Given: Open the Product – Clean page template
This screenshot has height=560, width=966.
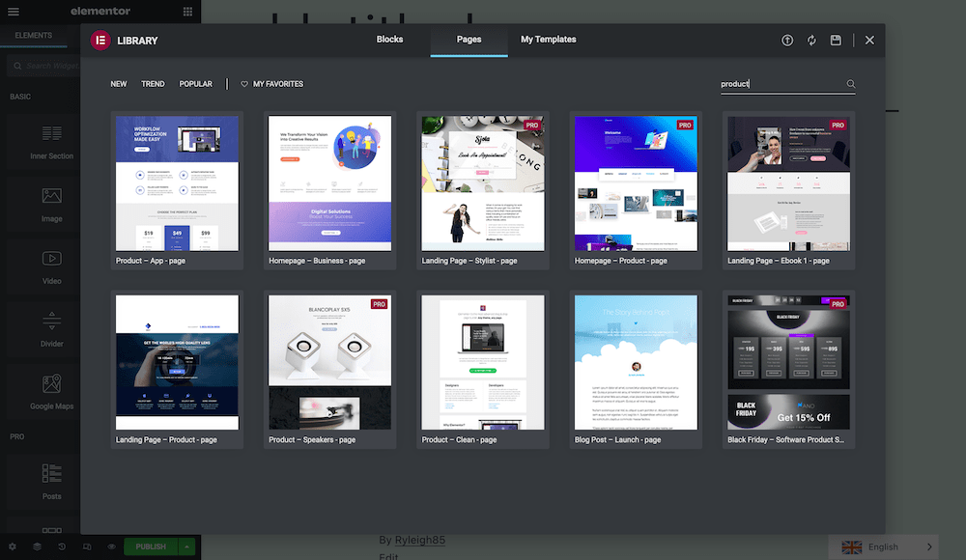Looking at the screenshot, I should point(482,370).
